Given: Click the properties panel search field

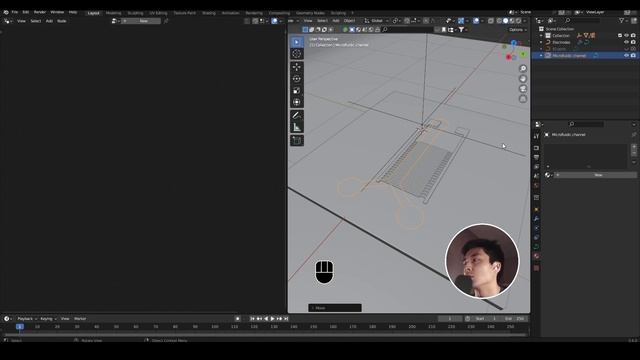Looking at the screenshot, I should (x=585, y=124).
